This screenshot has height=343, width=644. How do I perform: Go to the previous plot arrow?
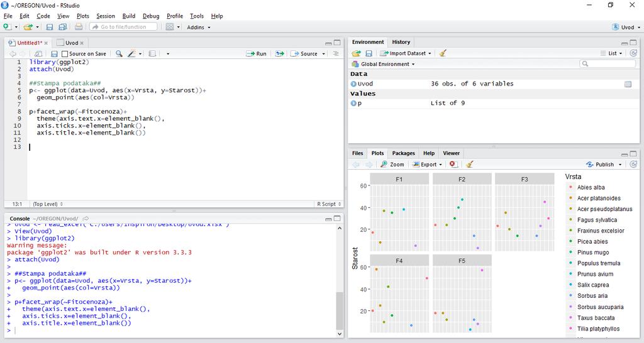click(x=356, y=165)
